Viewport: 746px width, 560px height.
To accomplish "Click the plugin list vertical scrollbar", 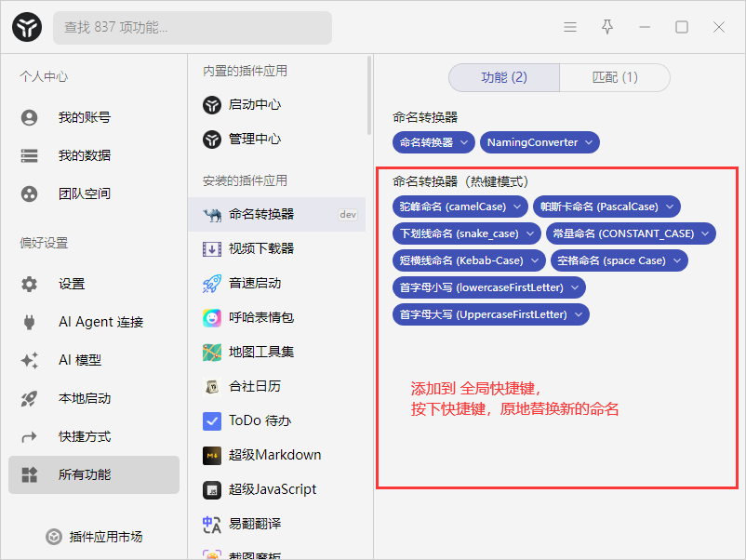I will (369, 96).
